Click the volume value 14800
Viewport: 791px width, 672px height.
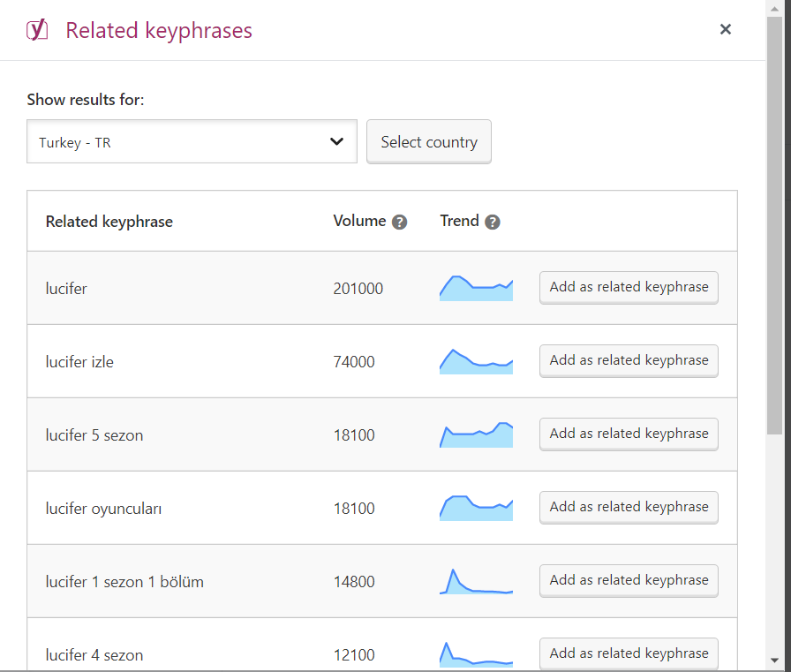click(x=354, y=582)
